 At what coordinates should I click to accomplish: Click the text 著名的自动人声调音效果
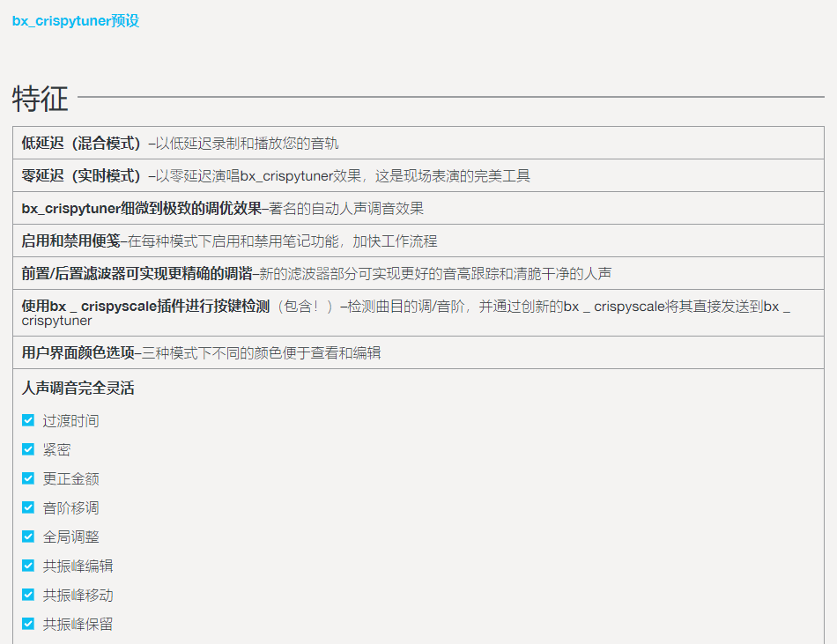[x=346, y=209]
